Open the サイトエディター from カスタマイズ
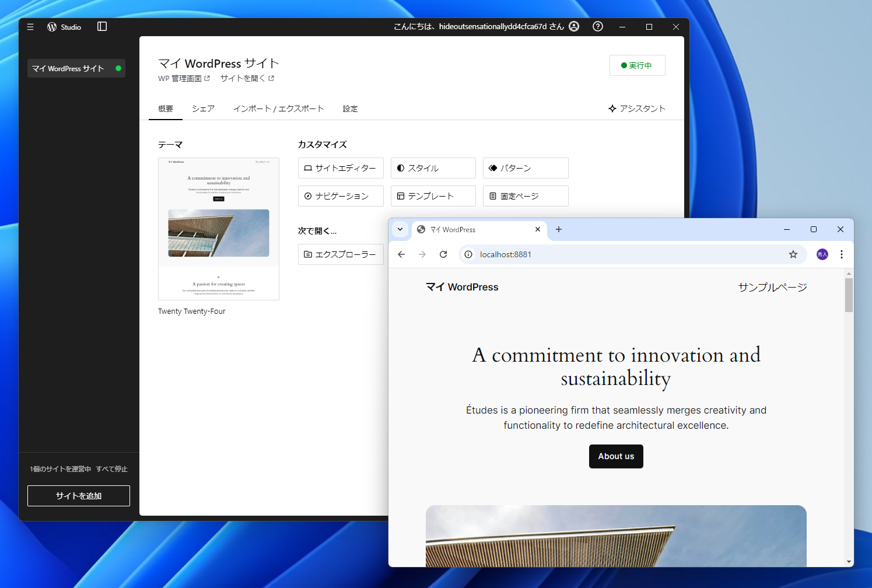The height and width of the screenshot is (588, 872). click(x=341, y=168)
